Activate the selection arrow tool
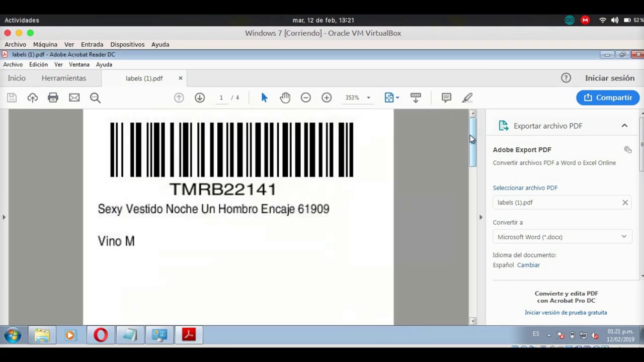 point(265,98)
